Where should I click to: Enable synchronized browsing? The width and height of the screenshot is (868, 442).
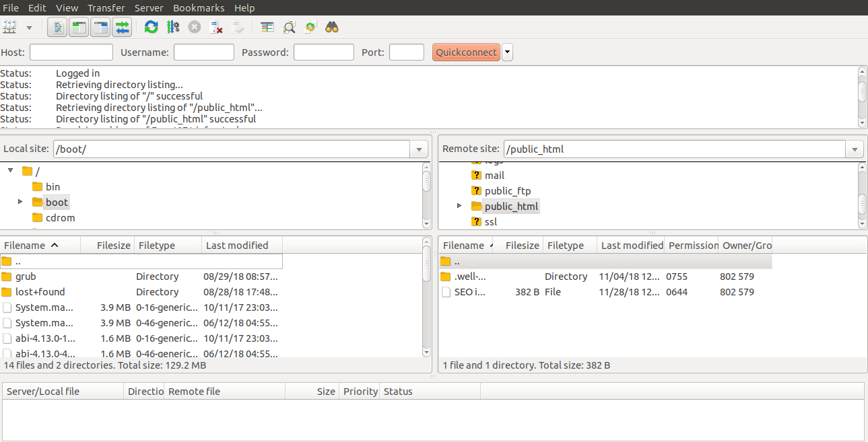pos(310,27)
